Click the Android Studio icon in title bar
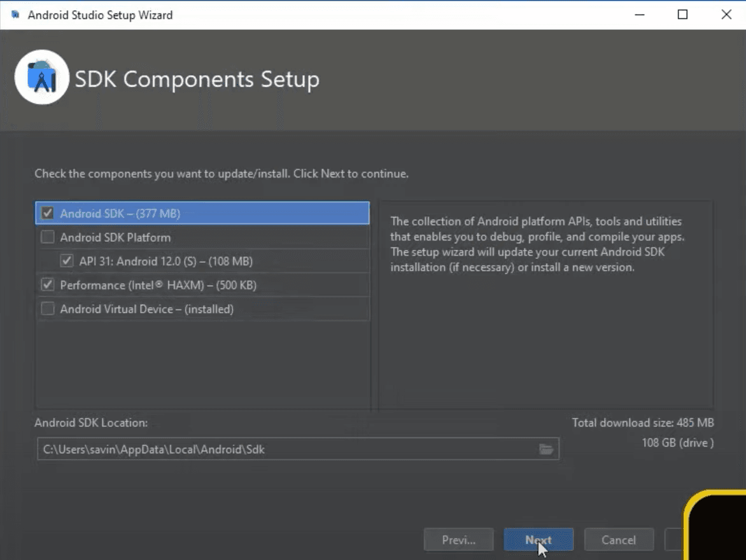 (17, 15)
